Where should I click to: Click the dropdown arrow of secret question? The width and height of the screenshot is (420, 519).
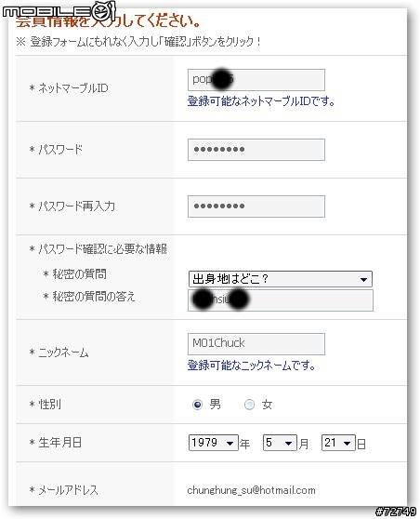[x=363, y=279]
